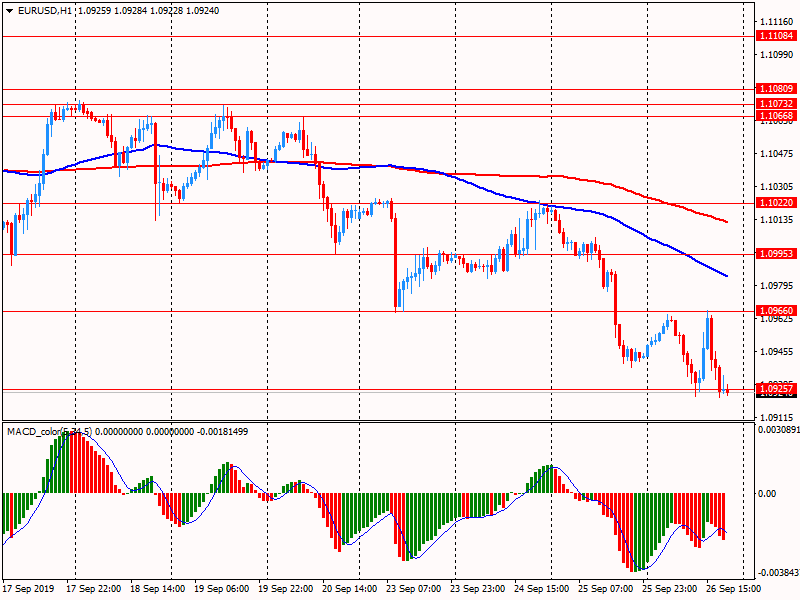Click the 1.09795 price scale value
Screen dimensions: 800x600
tap(777, 286)
